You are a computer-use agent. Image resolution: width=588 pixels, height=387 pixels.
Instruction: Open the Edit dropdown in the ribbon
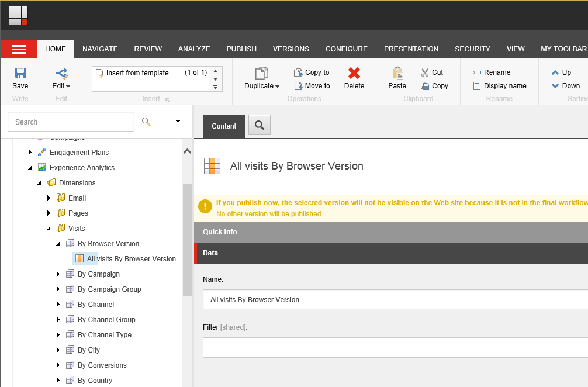tap(61, 86)
